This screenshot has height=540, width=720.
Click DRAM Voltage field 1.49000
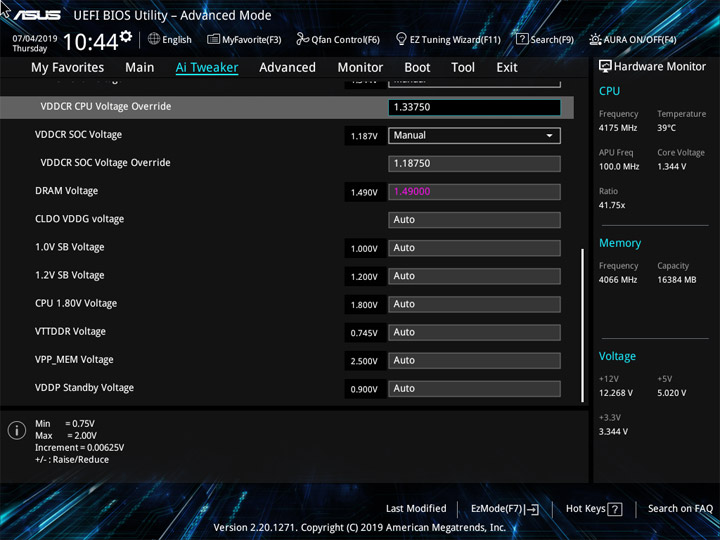click(x=474, y=192)
